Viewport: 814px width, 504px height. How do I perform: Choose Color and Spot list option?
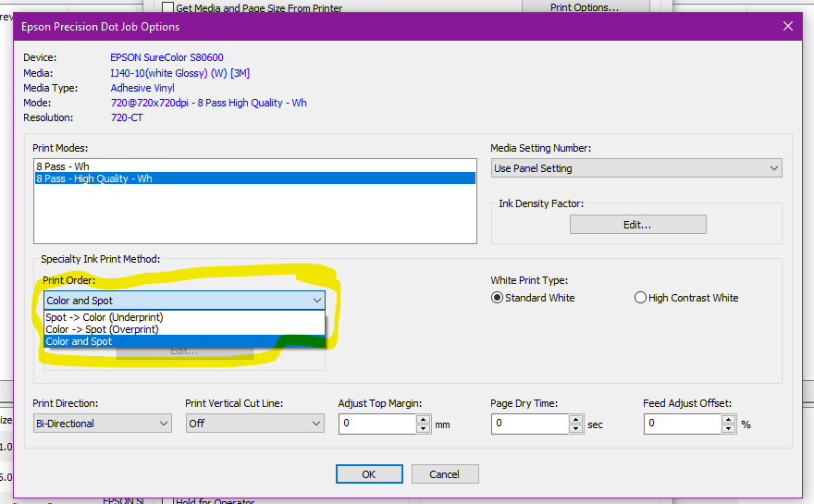pyautogui.click(x=184, y=341)
